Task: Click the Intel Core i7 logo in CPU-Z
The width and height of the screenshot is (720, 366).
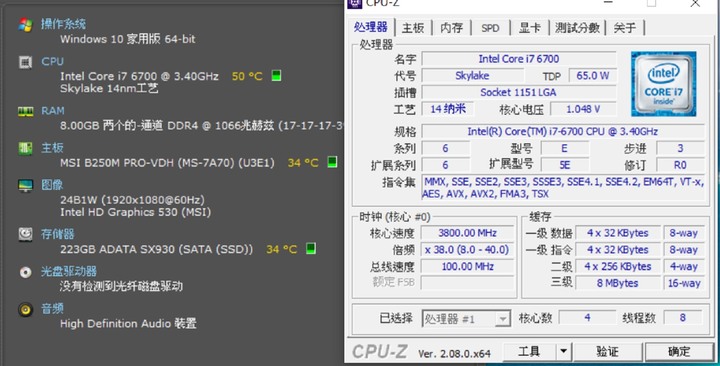Action: click(x=664, y=84)
